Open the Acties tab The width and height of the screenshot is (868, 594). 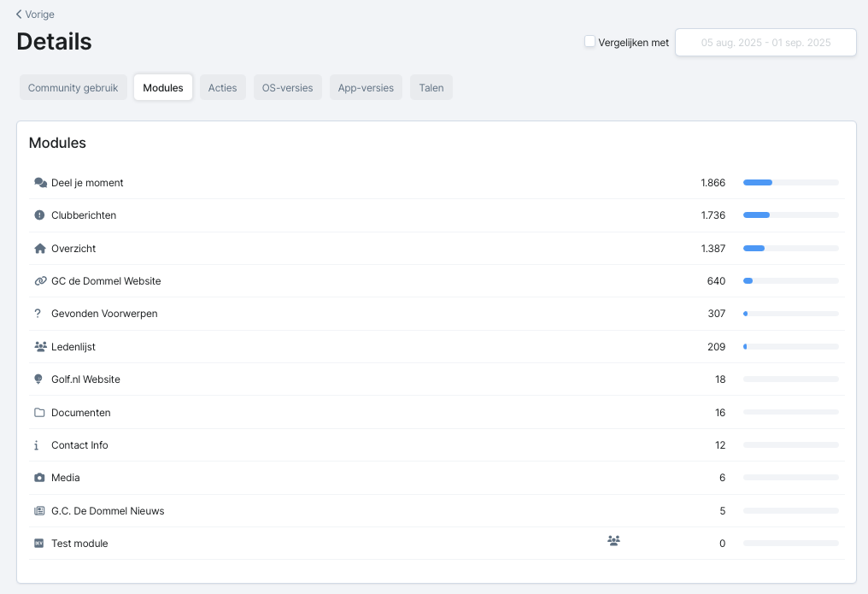(222, 88)
